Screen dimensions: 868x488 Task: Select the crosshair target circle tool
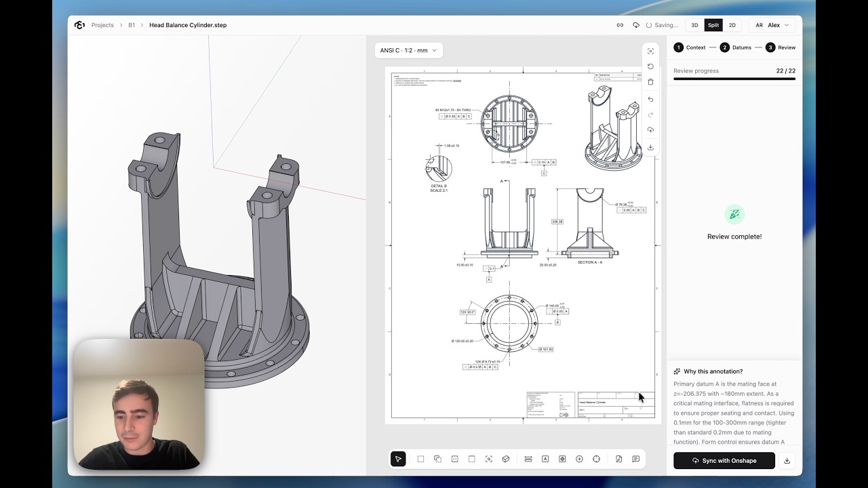click(596, 459)
